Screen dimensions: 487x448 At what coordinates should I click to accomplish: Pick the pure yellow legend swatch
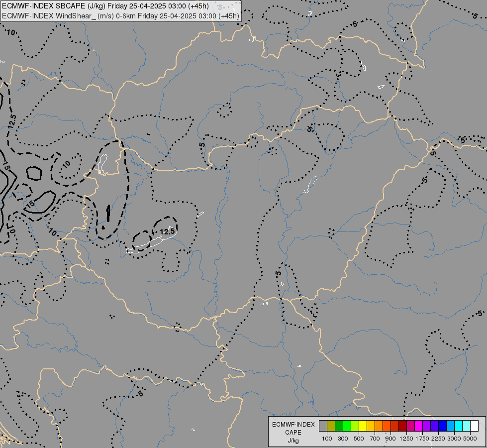click(x=363, y=426)
